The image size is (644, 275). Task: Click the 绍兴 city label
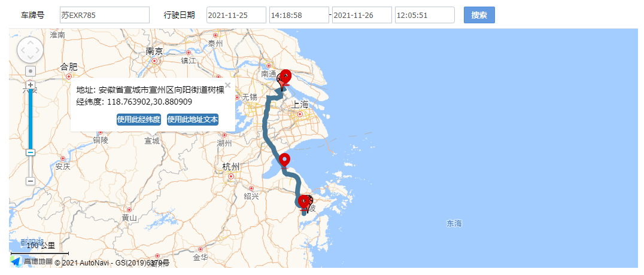[x=251, y=196]
